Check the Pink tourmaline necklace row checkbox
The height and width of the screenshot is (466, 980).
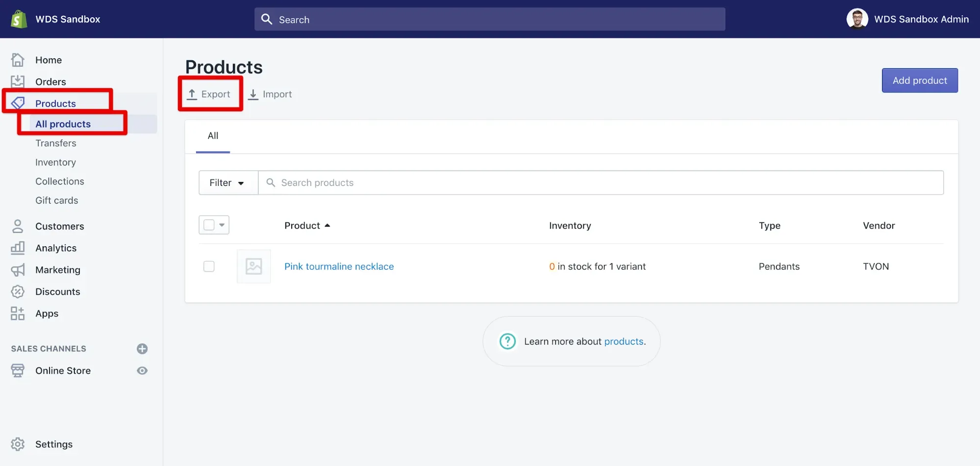pos(209,266)
